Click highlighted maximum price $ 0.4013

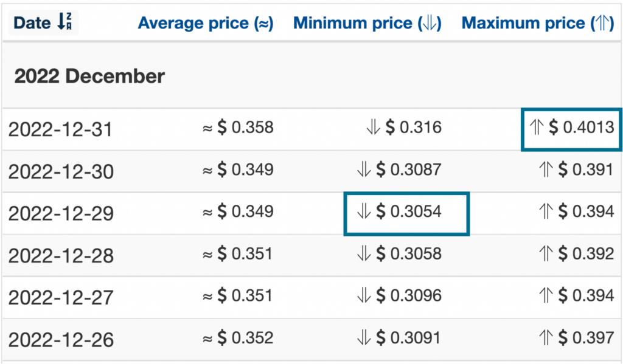coord(572,129)
